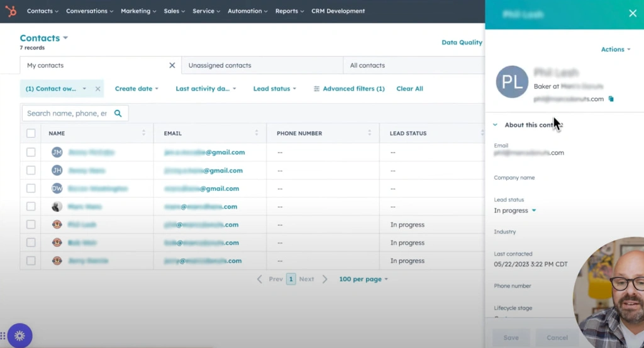Open the Automation navigation menu
This screenshot has height=348, width=644.
pyautogui.click(x=247, y=11)
